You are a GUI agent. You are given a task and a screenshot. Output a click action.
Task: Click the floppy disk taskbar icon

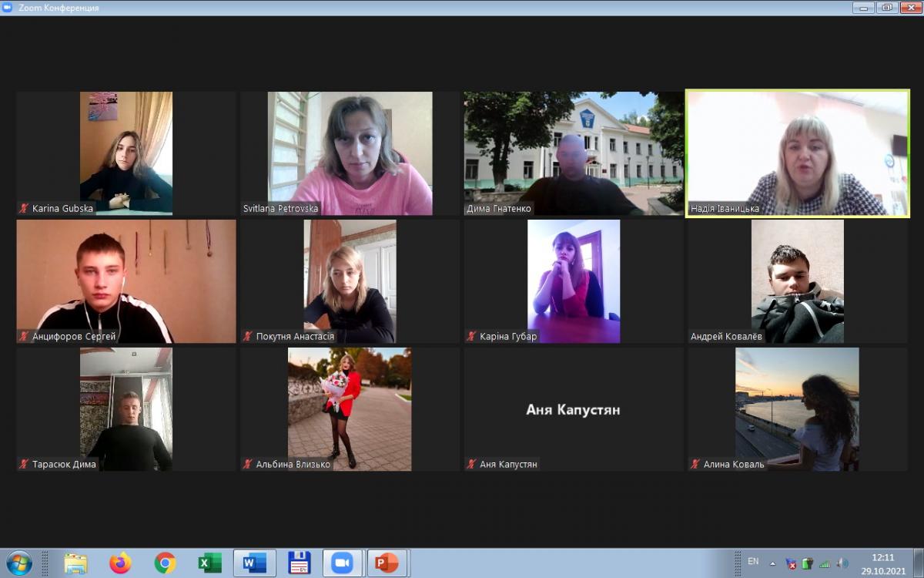tap(299, 563)
